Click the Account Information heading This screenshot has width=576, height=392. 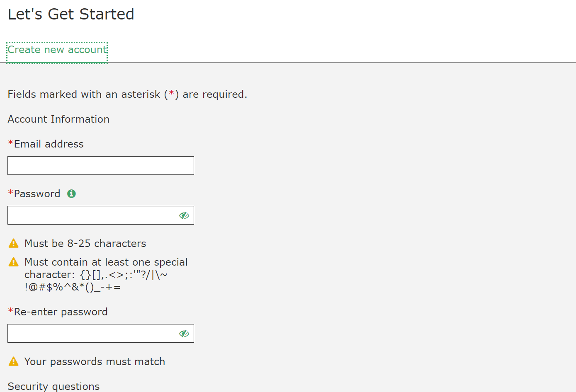coord(58,119)
